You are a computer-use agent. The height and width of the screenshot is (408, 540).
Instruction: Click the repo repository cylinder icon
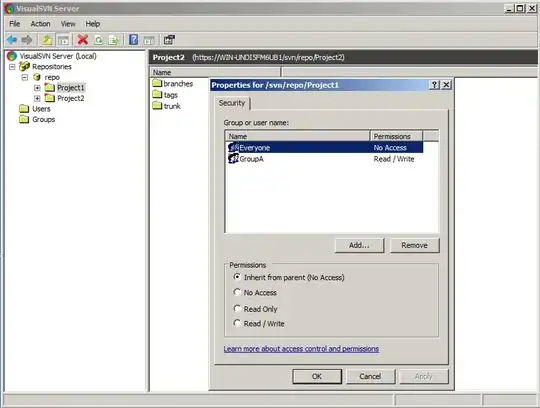pos(37,77)
